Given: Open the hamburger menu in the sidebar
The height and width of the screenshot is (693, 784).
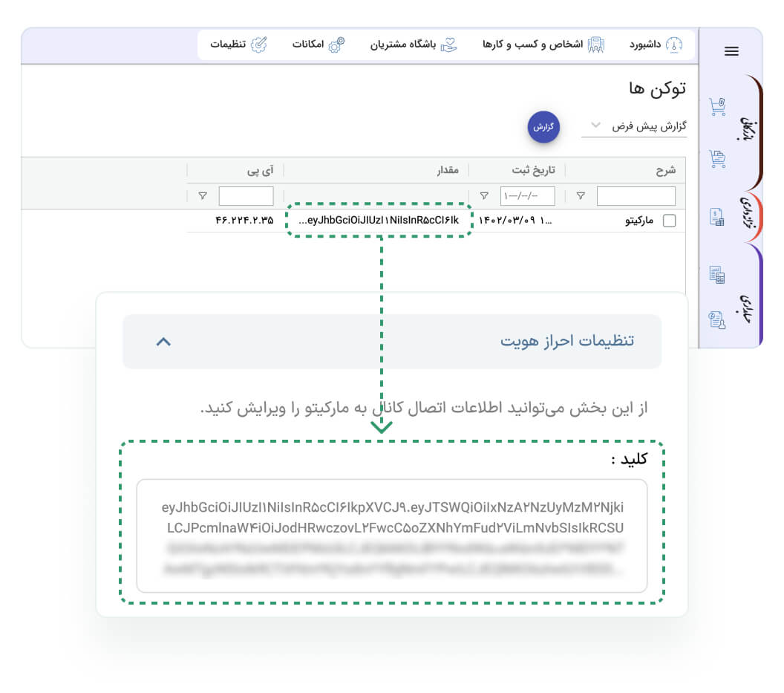Looking at the screenshot, I should pyautogui.click(x=731, y=51).
